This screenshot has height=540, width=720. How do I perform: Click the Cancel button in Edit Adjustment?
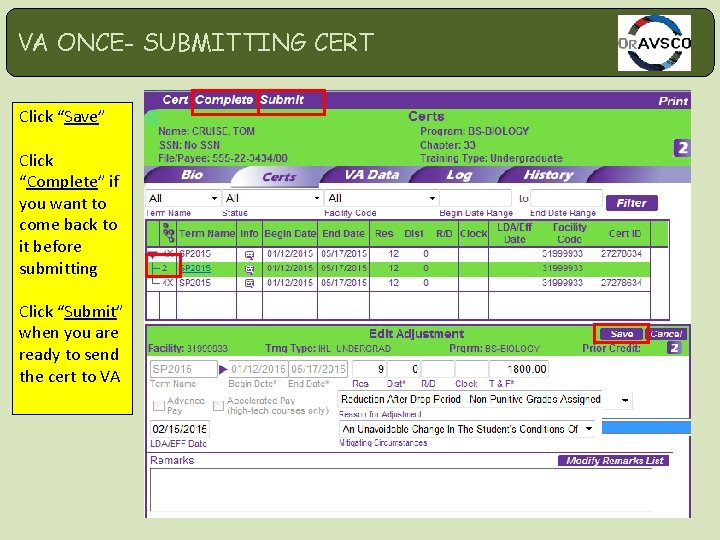tap(667, 334)
